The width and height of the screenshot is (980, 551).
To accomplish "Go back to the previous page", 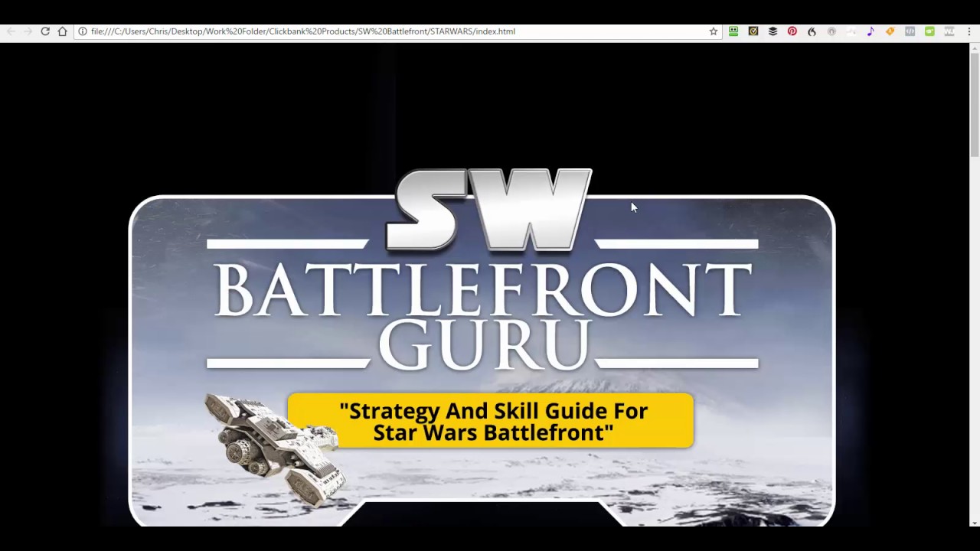I will tap(11, 31).
